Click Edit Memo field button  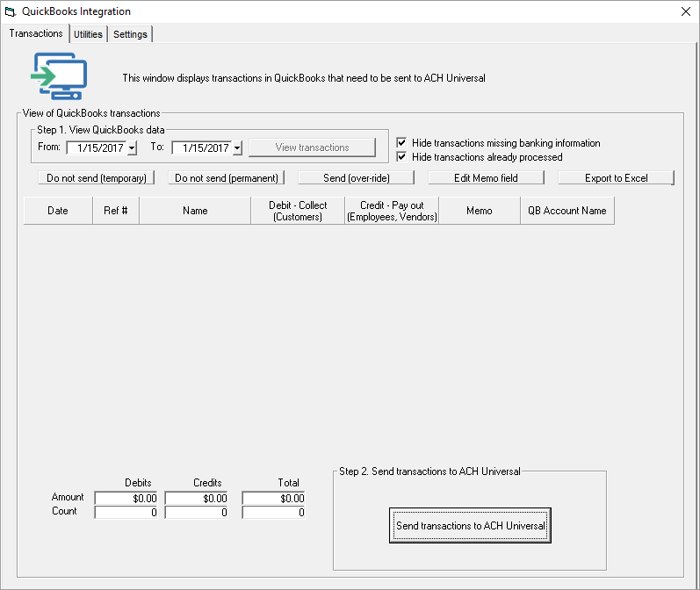pos(487,177)
